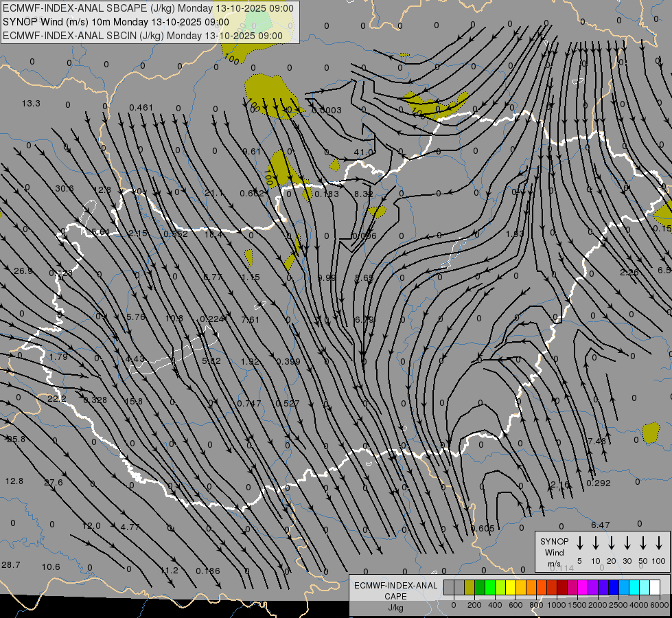This screenshot has width=672, height=618.
Task: Click the 6.47 value on the map
Action: 601,525
